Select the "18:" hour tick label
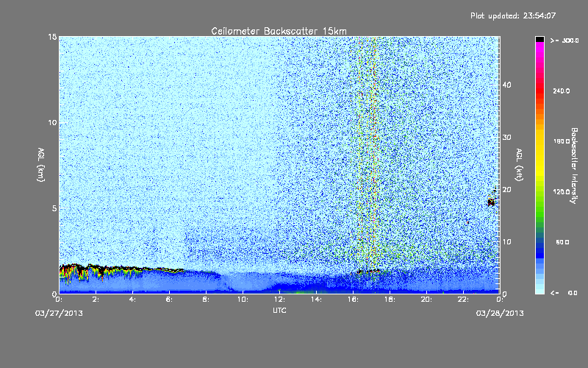588x368 pixels. [390, 300]
